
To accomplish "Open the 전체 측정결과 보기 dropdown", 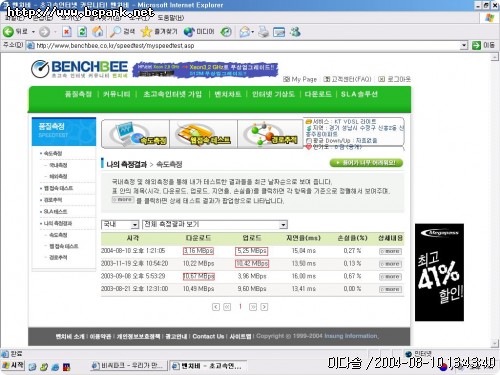I will [215, 224].
